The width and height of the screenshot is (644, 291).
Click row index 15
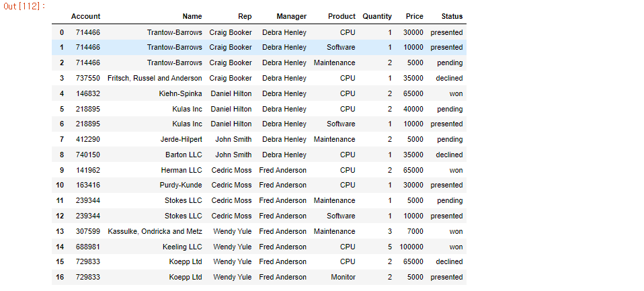pyautogui.click(x=60, y=261)
